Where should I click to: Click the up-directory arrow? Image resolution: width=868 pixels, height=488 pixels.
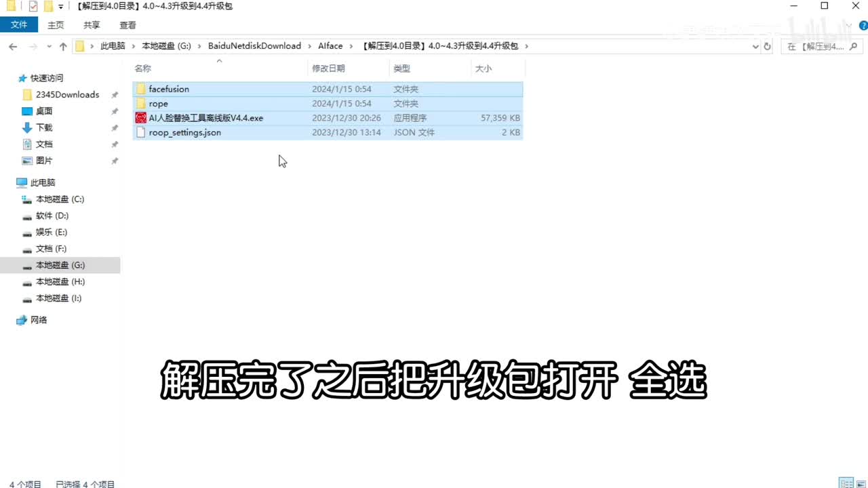63,47
